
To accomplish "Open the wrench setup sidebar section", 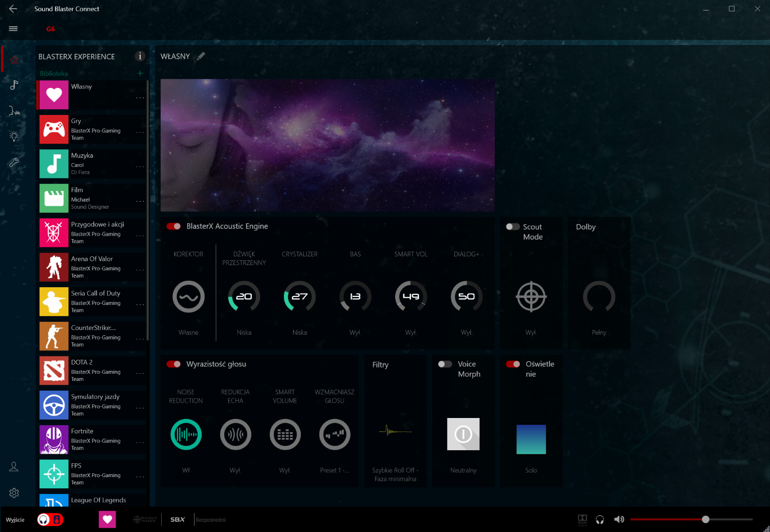I will pos(14,163).
